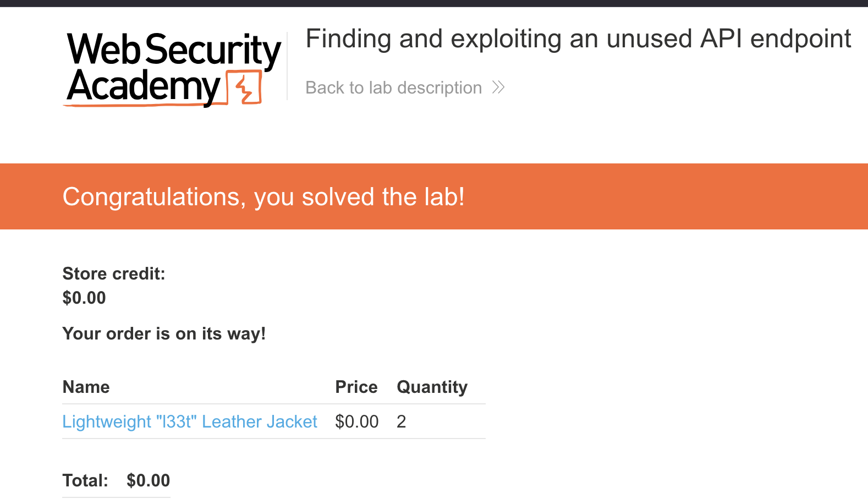The image size is (868, 504).
Task: Open the Lightweight "l33t" Leather Jacket link
Action: pos(190,421)
